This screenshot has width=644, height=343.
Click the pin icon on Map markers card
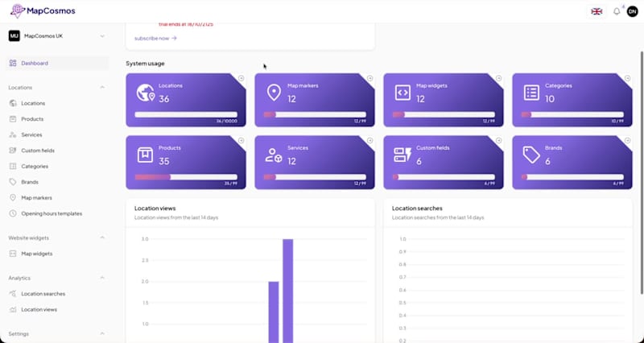pos(274,93)
